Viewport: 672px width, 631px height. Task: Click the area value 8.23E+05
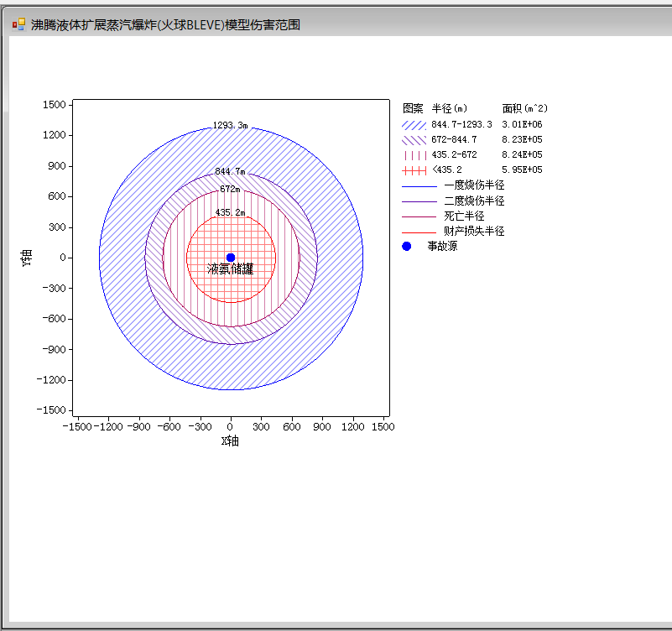pyautogui.click(x=522, y=139)
